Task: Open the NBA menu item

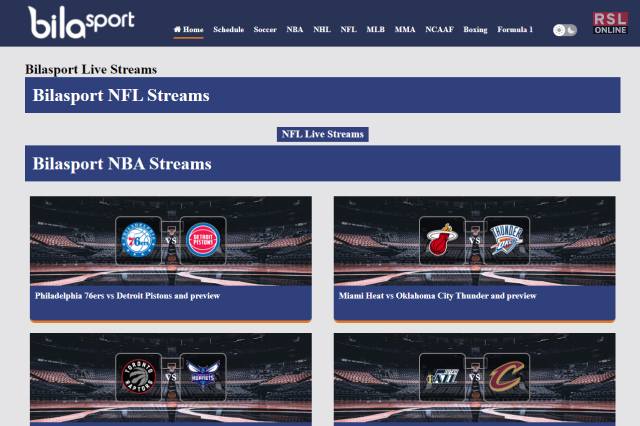Action: click(x=295, y=29)
